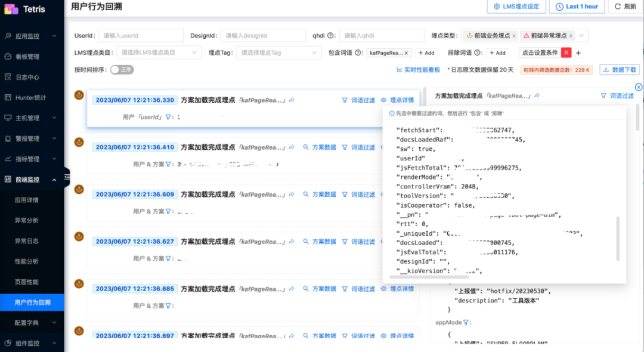The height and width of the screenshot is (352, 644).
Task: Click the Tetris logo icon
Action: pyautogui.click(x=11, y=8)
